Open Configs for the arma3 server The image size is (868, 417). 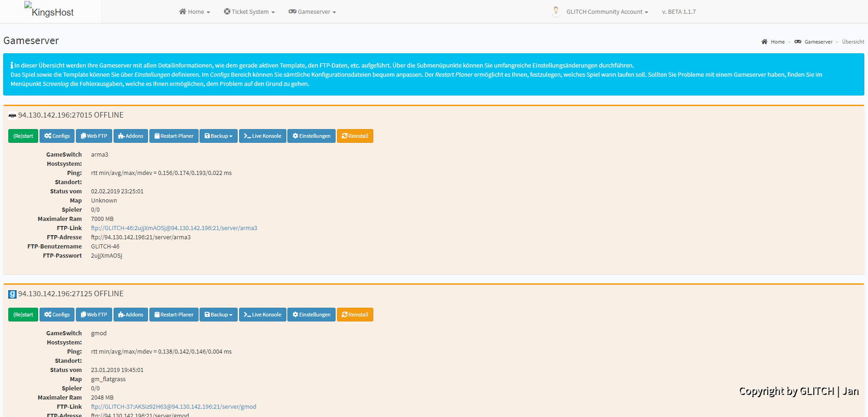(57, 136)
